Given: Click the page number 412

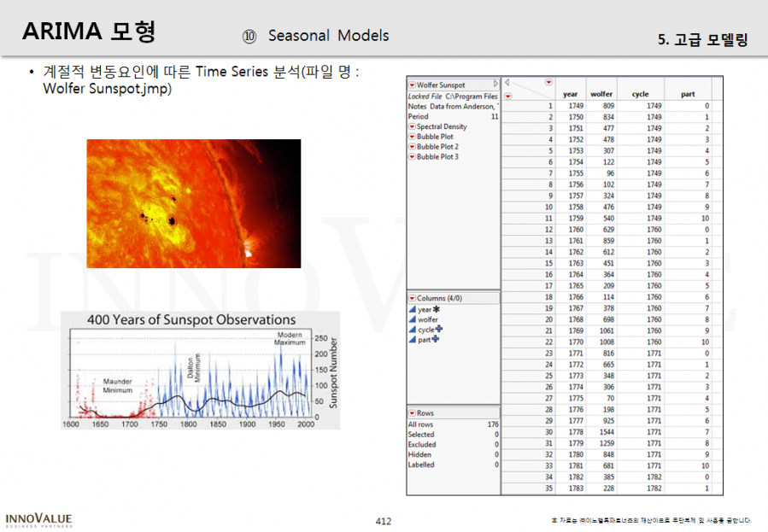Looking at the screenshot, I should [x=383, y=521].
